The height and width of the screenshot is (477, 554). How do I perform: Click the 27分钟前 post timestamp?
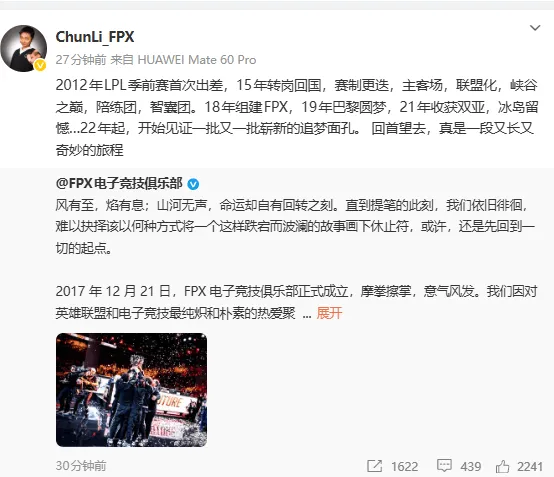tap(81, 60)
